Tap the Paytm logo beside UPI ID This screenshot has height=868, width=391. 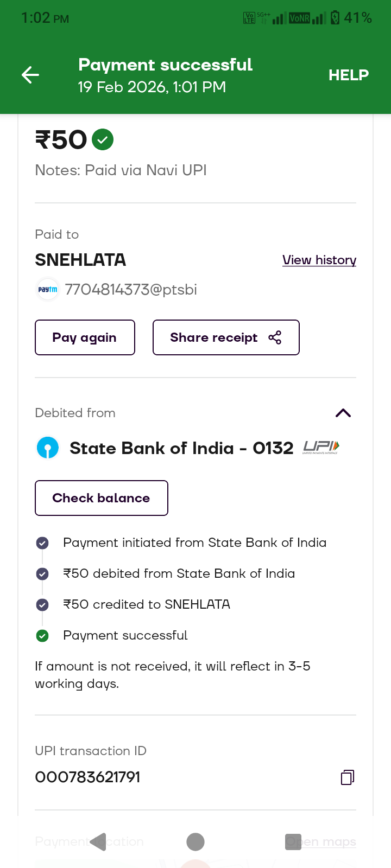[x=48, y=290]
